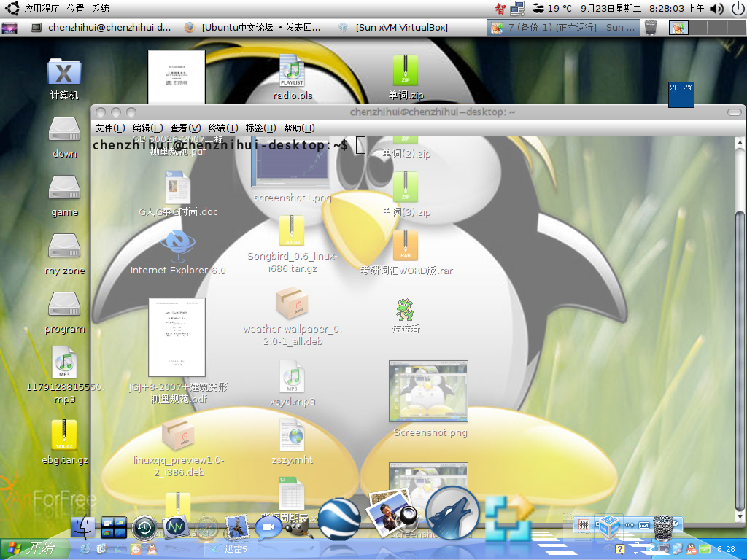Click the Ubuntu logo in the top panel
This screenshot has height=560, width=747.
click(x=12, y=8)
